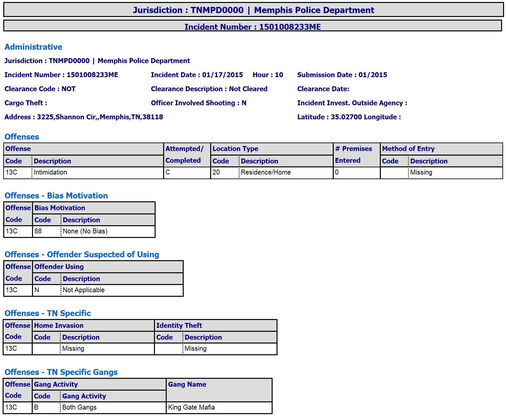
Task: Click the Offenses section heading
Action: (x=22, y=137)
